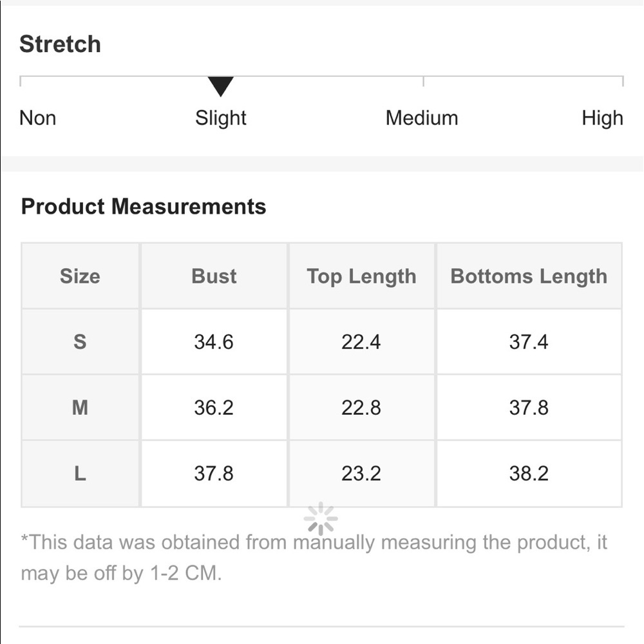This screenshot has width=644, height=644.
Task: Click the 38.2 bottoms length cell
Action: 529,473
